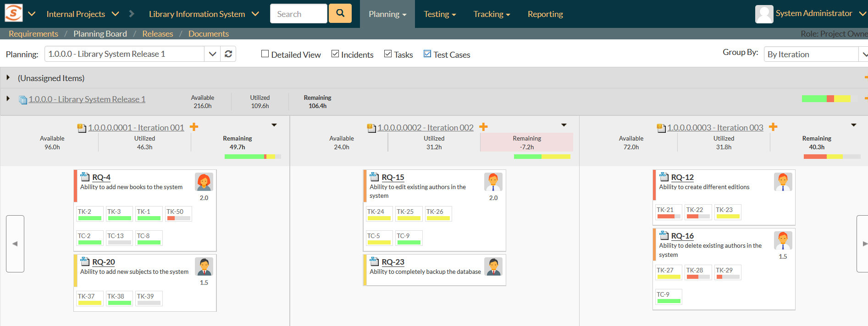Open the Reporting menu item
The height and width of the screenshot is (326, 868).
[545, 14]
